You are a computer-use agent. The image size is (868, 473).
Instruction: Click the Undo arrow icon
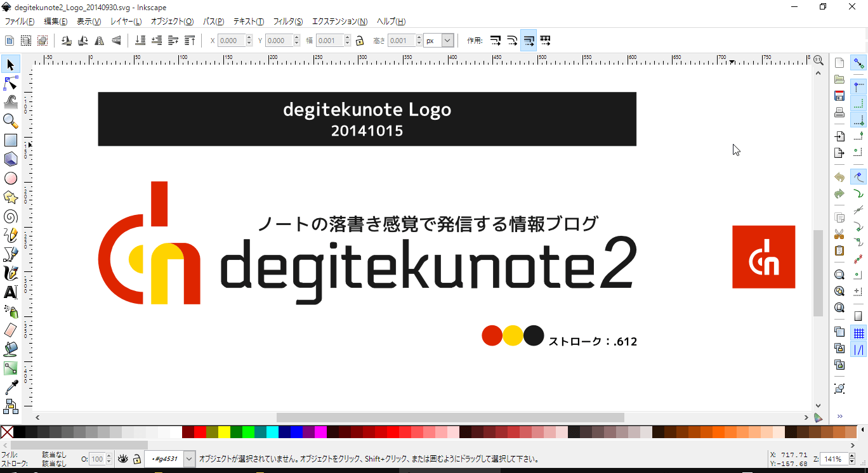pyautogui.click(x=839, y=177)
